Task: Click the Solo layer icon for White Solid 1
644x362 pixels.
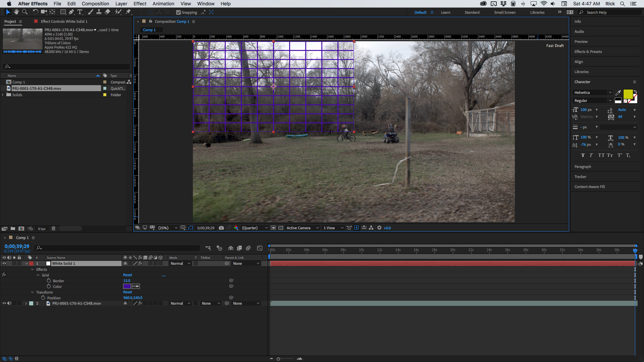Action: click(x=13, y=263)
